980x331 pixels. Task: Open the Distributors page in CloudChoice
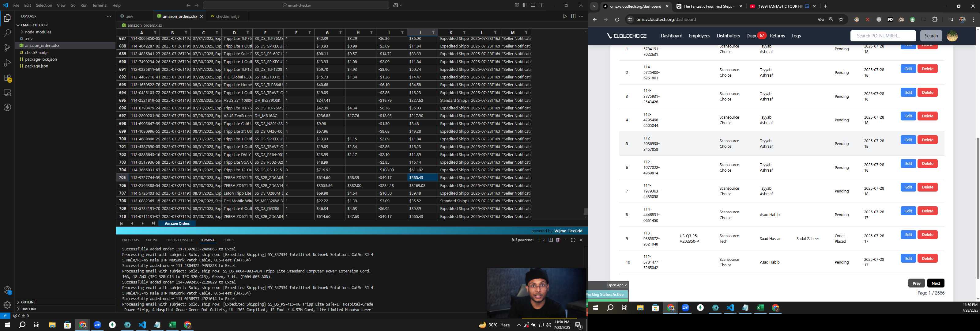(x=728, y=36)
